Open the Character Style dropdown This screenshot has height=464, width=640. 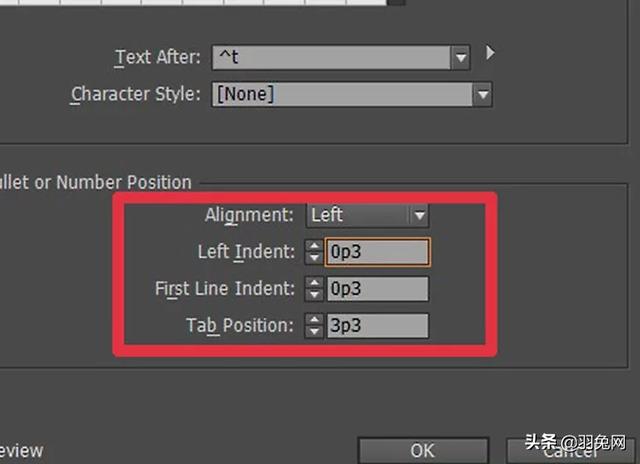point(483,95)
